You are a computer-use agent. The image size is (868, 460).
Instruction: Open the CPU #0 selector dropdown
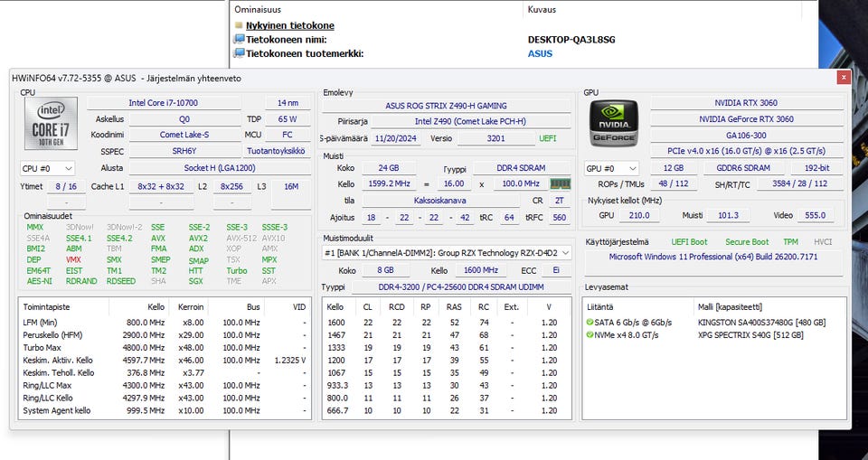pyautogui.click(x=47, y=168)
